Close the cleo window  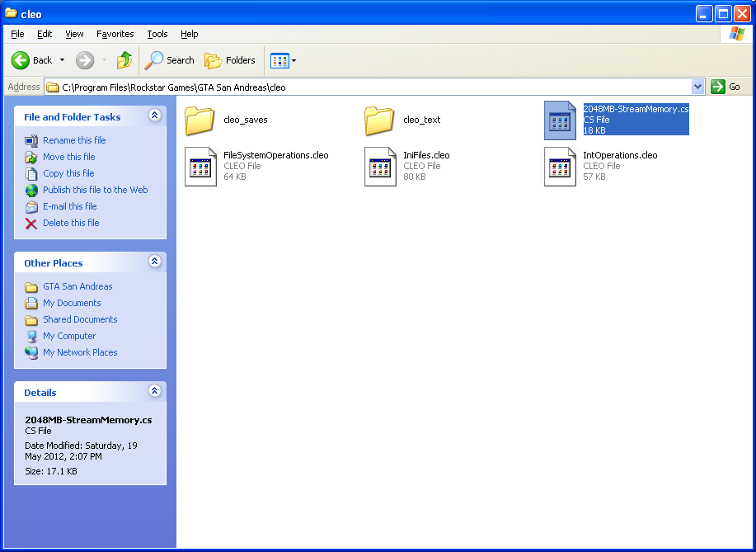(x=743, y=13)
